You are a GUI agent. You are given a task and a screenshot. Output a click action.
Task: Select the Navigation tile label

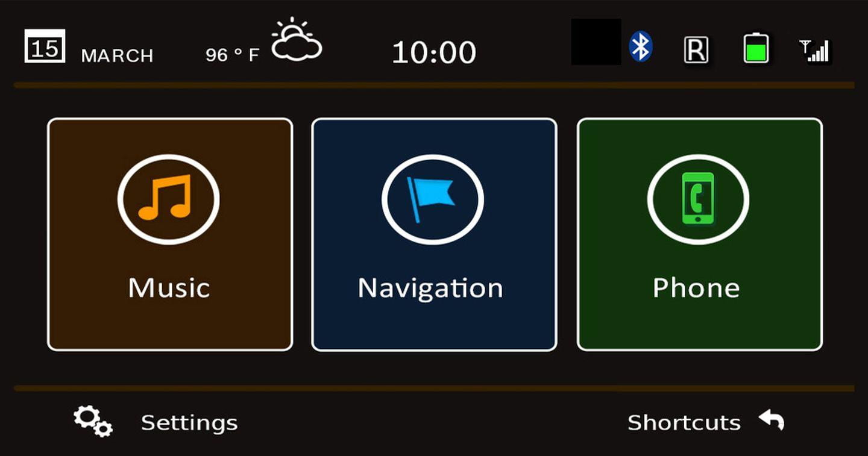430,288
